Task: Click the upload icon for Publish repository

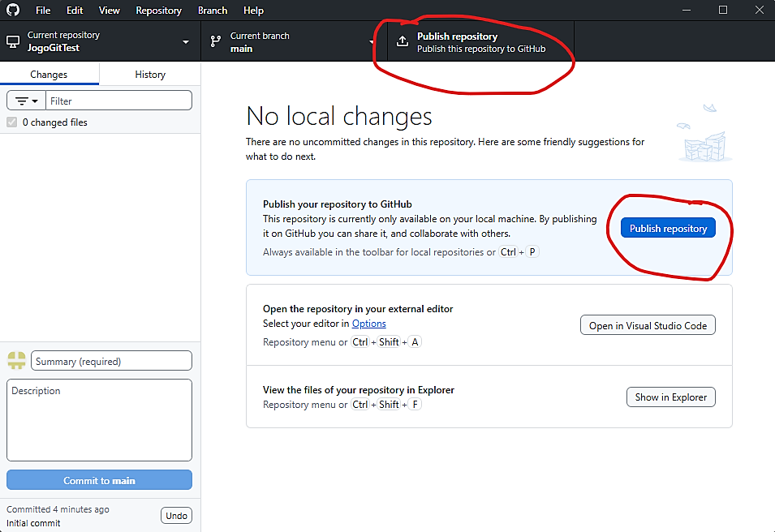Action: point(403,42)
